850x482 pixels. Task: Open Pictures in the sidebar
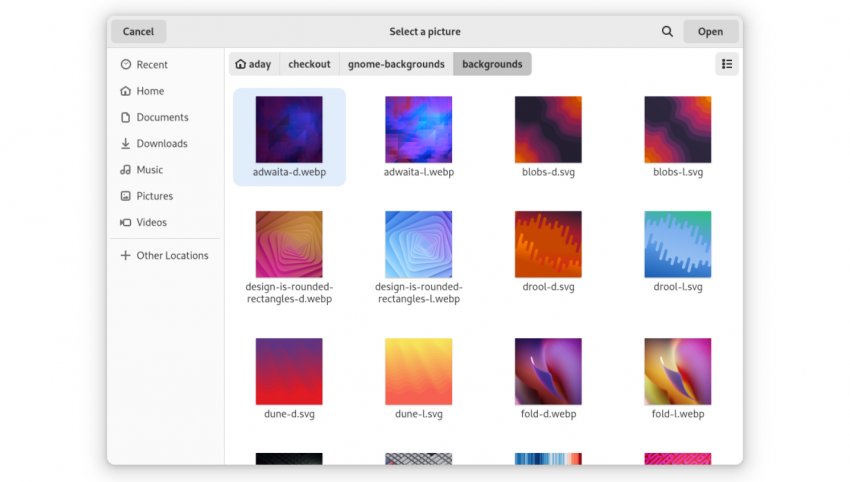[x=154, y=196]
